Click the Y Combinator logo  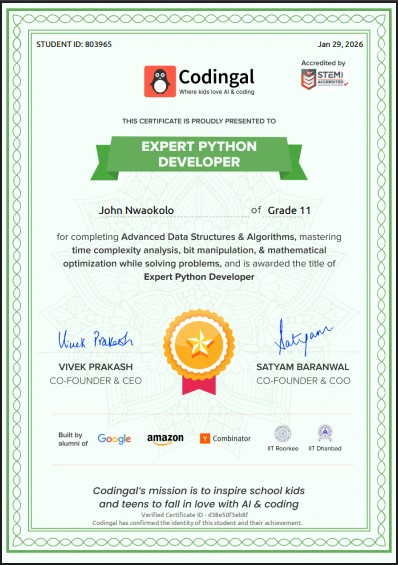[x=225, y=439]
